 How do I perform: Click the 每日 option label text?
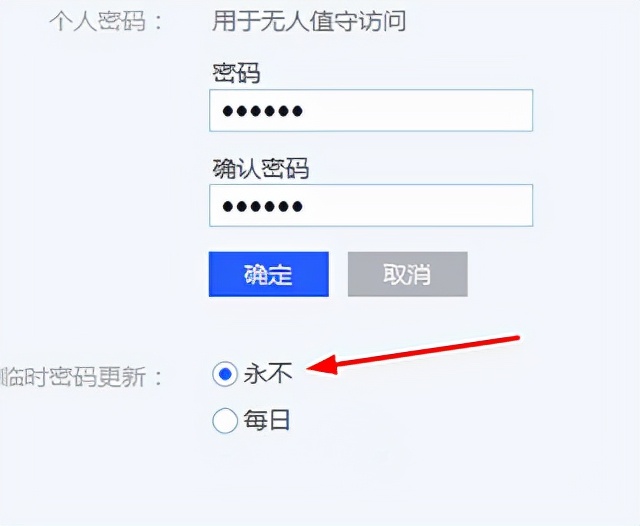[x=267, y=420]
